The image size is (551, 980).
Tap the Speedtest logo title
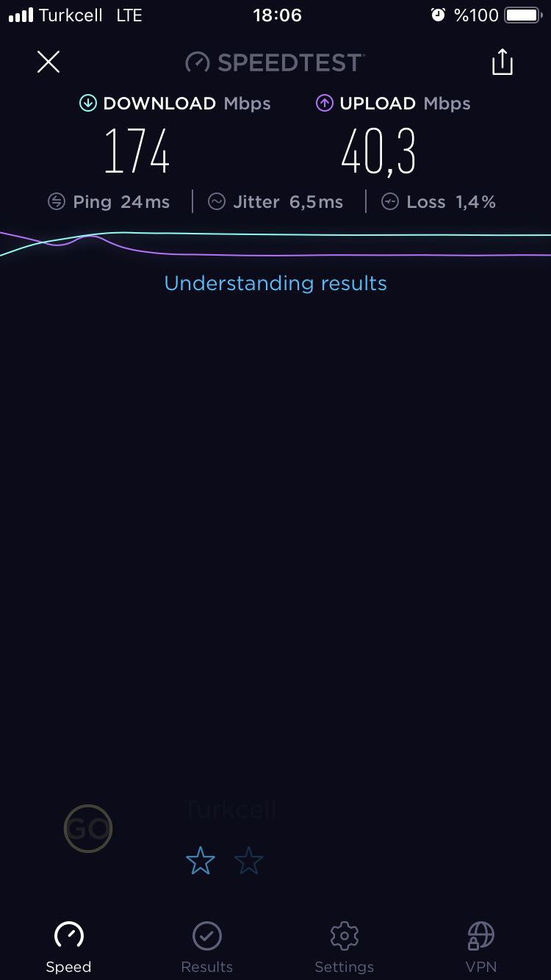coord(275,62)
